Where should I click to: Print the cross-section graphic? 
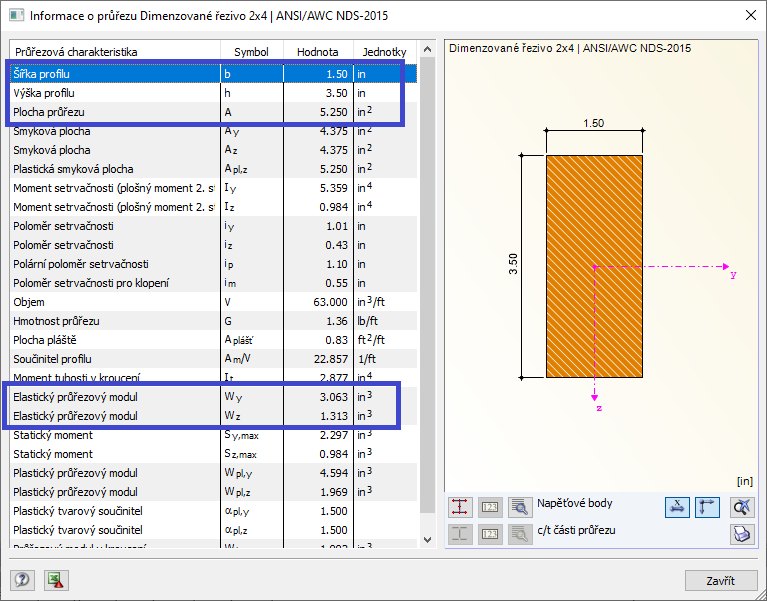click(742, 534)
